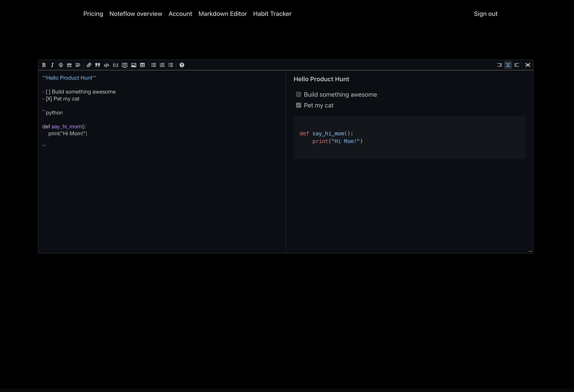The width and height of the screenshot is (574, 392).
Task: Sign out of the account
Action: click(485, 14)
